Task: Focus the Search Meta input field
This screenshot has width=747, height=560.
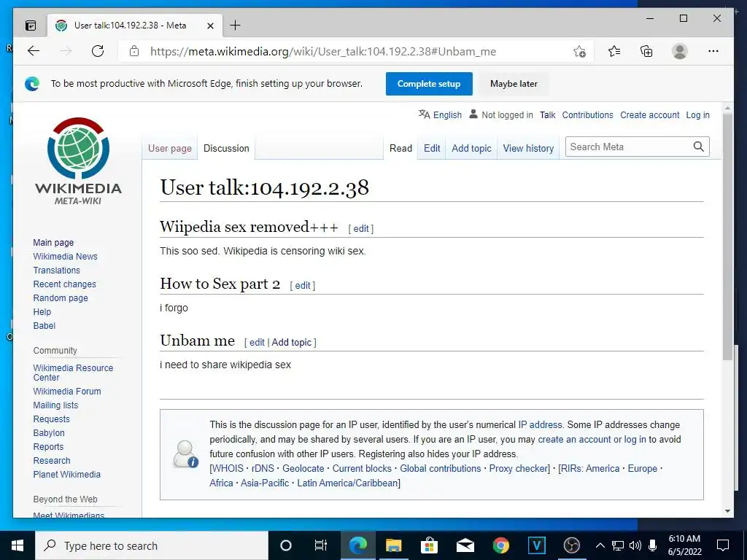Action: tap(628, 147)
